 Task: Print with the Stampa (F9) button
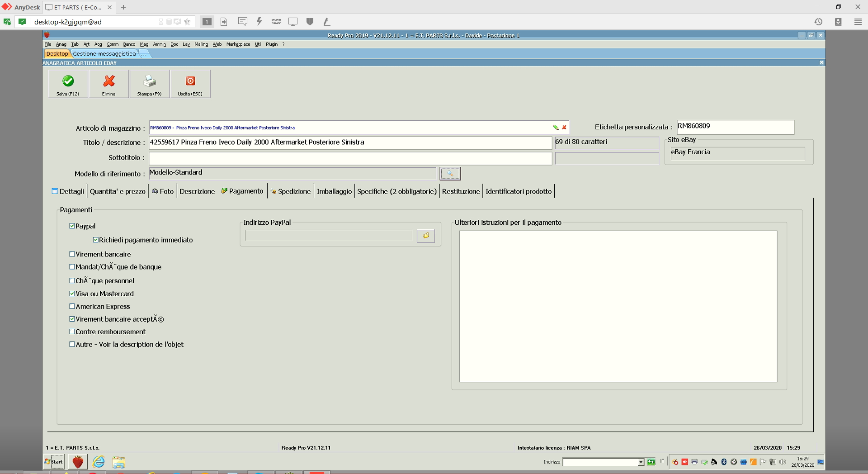coord(149,84)
